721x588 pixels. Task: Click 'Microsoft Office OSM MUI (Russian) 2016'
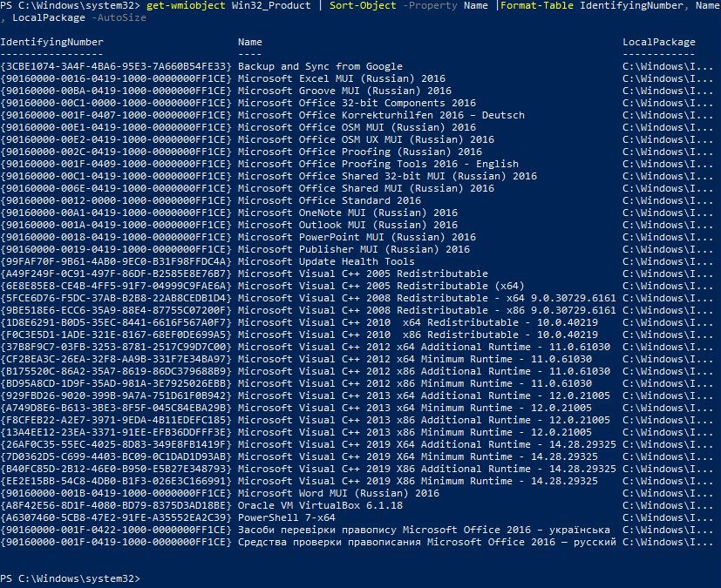[x=357, y=127]
